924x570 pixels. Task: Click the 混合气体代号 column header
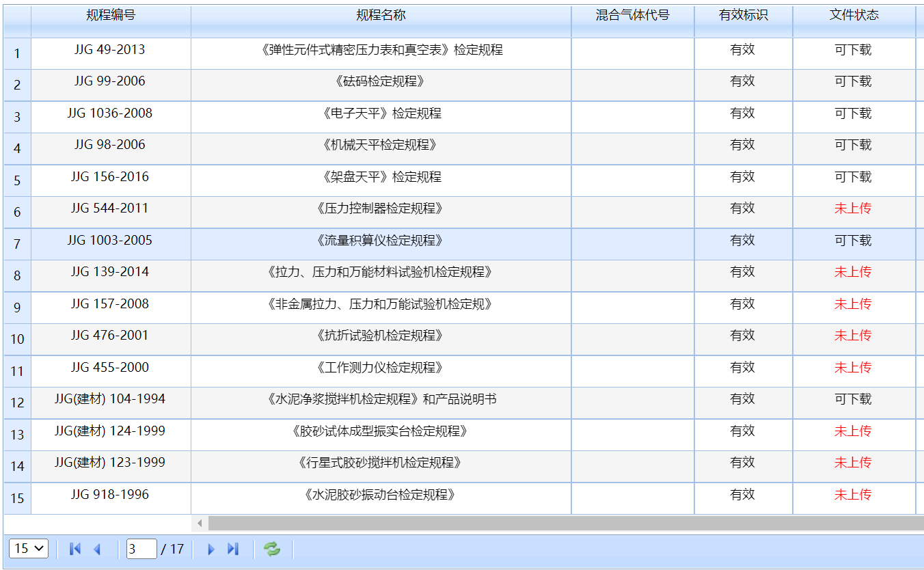click(632, 15)
